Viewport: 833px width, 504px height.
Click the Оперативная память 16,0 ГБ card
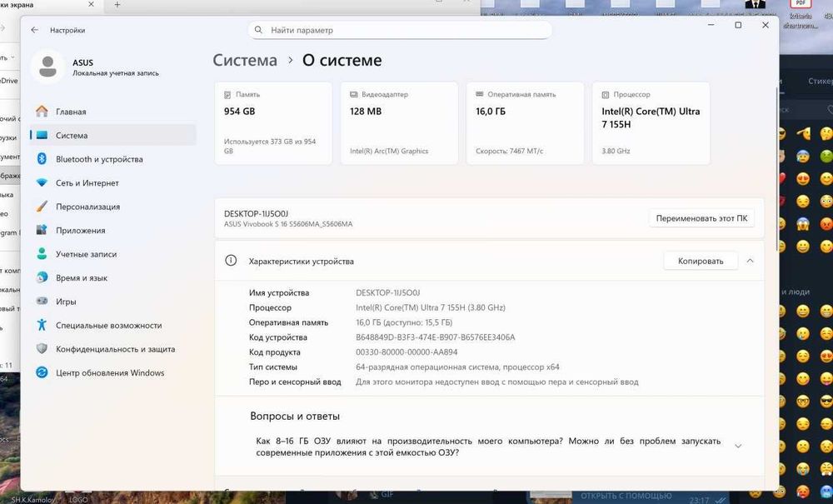(x=525, y=123)
